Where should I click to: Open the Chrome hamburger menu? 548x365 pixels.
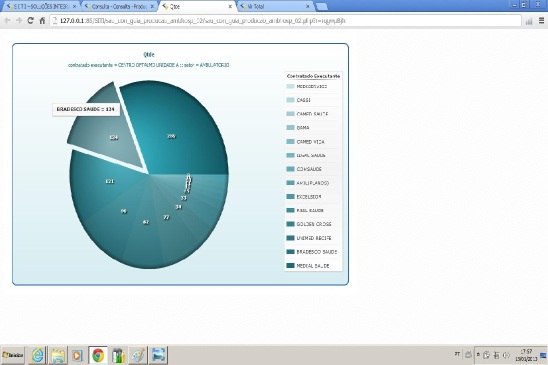coord(542,21)
